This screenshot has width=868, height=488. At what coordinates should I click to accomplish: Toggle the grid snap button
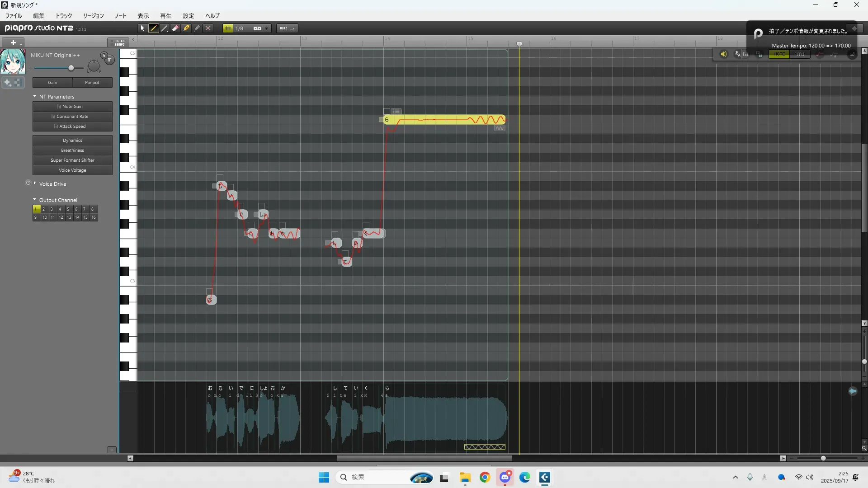click(x=228, y=28)
